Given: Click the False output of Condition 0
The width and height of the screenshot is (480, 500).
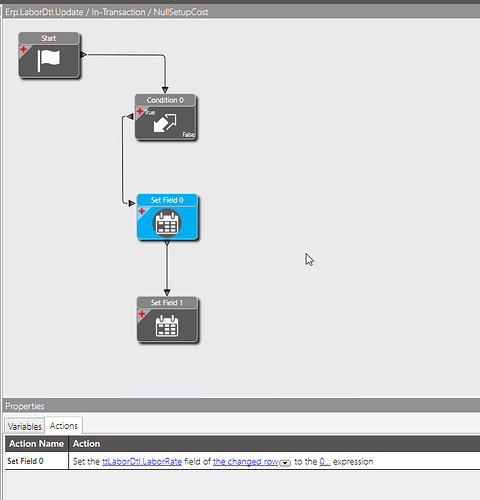Looking at the screenshot, I should (188, 134).
